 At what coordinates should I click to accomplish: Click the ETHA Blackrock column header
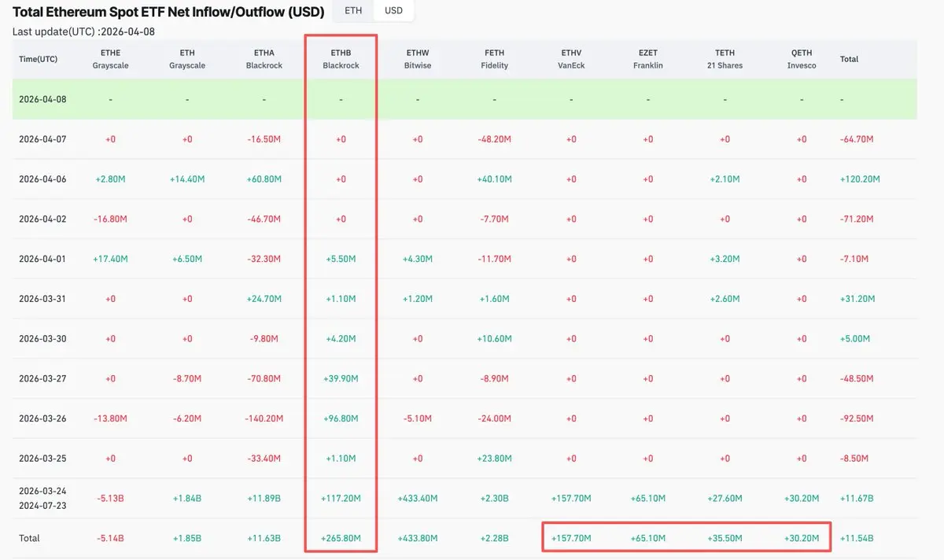(264, 59)
